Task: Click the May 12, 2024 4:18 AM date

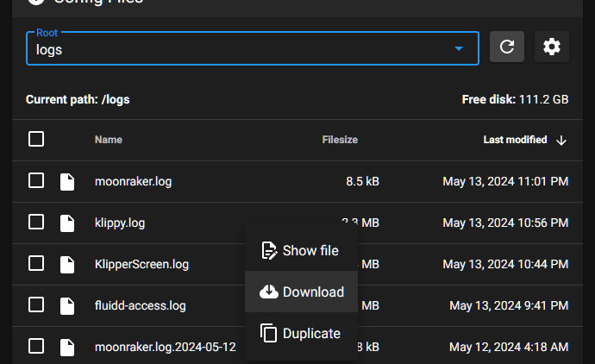Action: (x=509, y=347)
